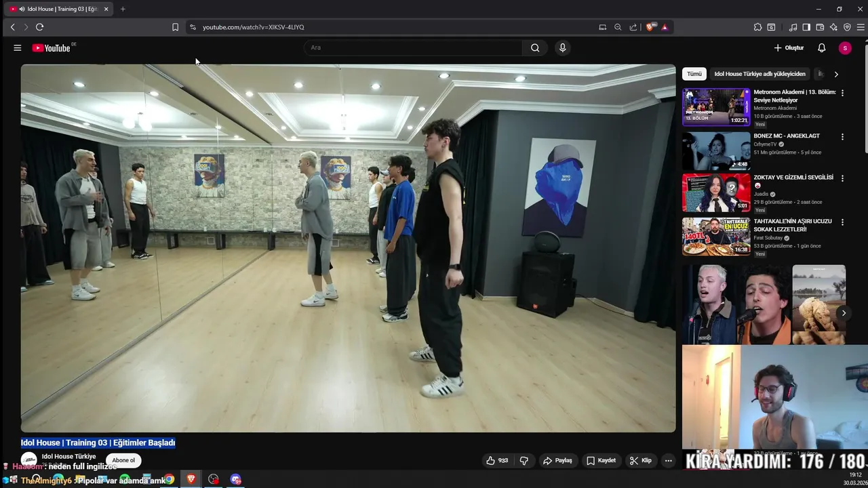The width and height of the screenshot is (868, 488).
Task: Open Brave Shields lion icon
Action: (x=651, y=27)
